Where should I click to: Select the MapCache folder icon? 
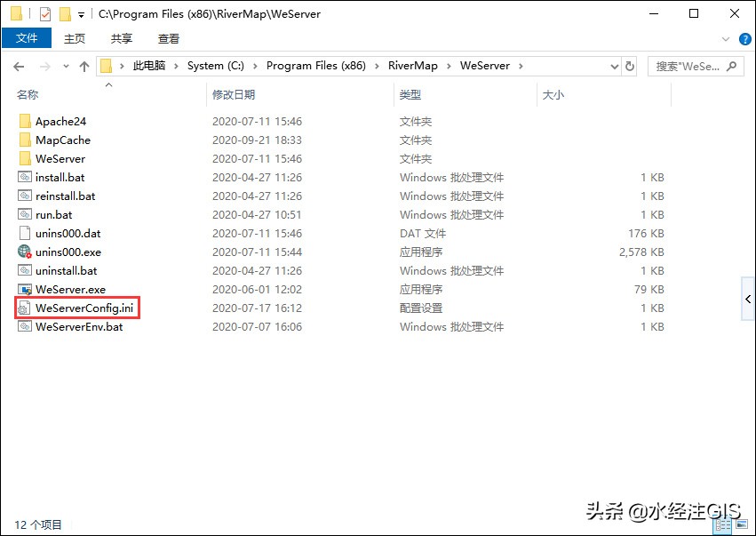click(x=25, y=140)
